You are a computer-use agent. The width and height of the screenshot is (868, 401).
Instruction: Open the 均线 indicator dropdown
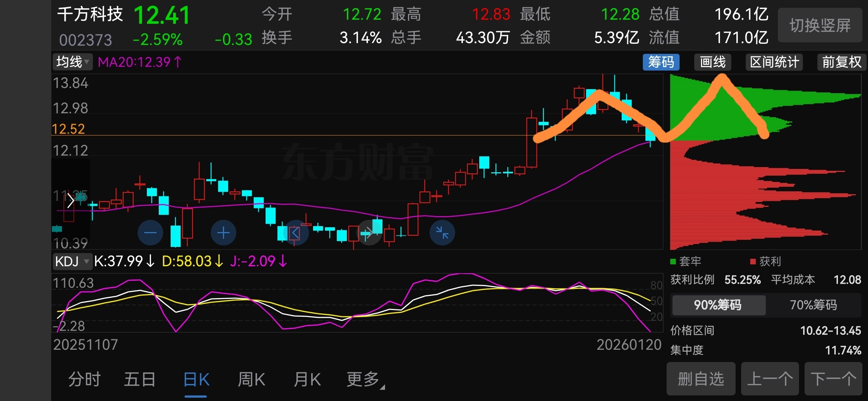[72, 62]
